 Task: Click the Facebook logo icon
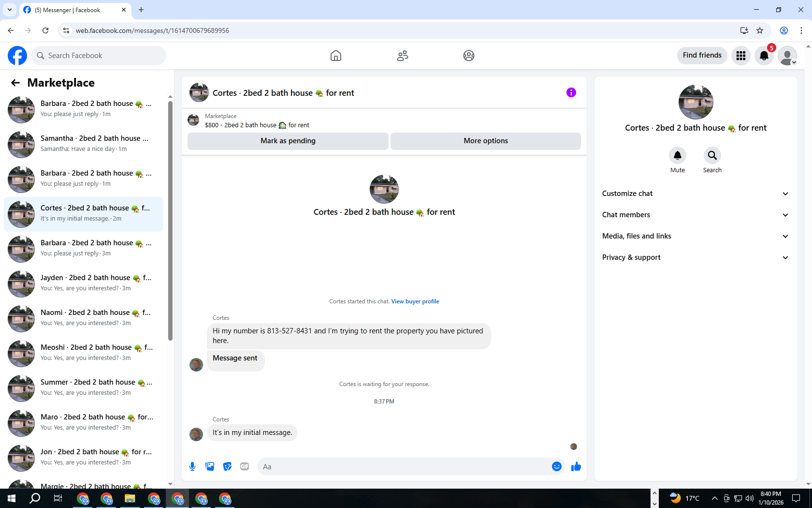(17, 56)
